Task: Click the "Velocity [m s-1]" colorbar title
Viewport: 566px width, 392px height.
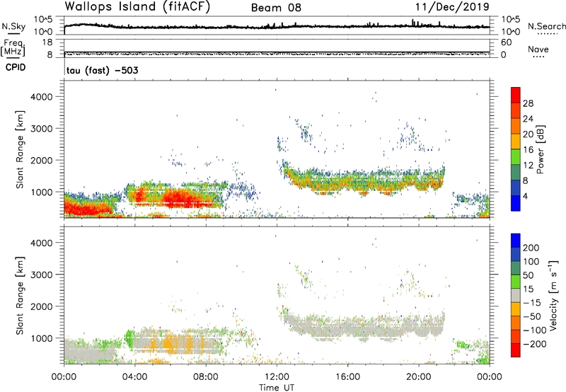Action: (554, 295)
